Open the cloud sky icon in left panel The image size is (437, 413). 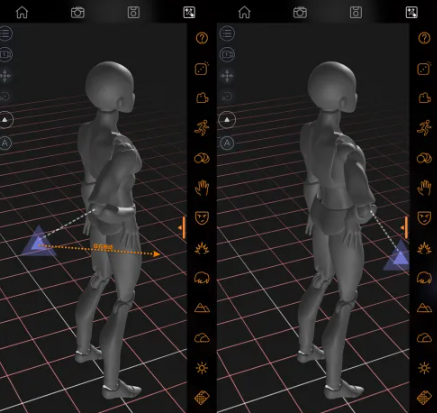pyautogui.click(x=202, y=338)
